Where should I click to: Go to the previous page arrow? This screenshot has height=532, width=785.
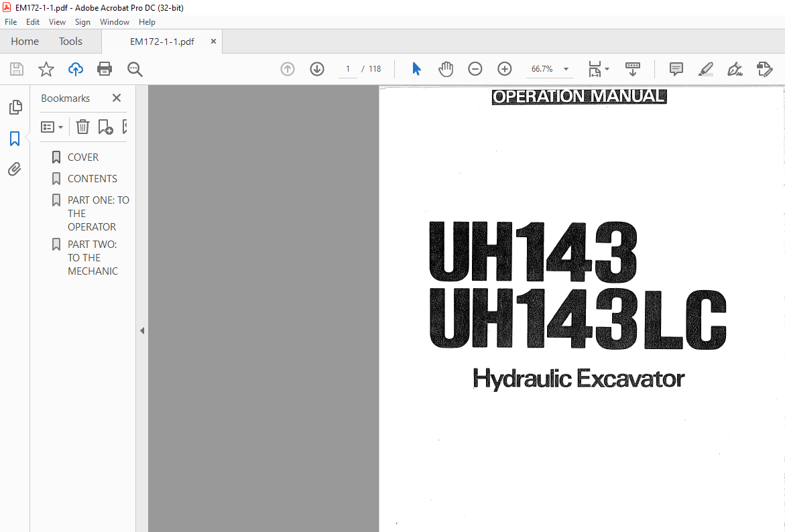click(288, 69)
